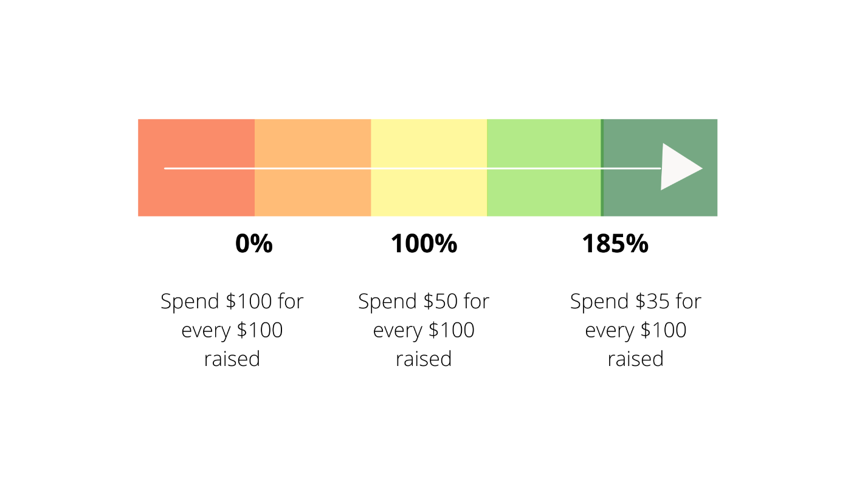Click the Spend $35 text line
The height and width of the screenshot is (490, 868).
pyautogui.click(x=636, y=302)
